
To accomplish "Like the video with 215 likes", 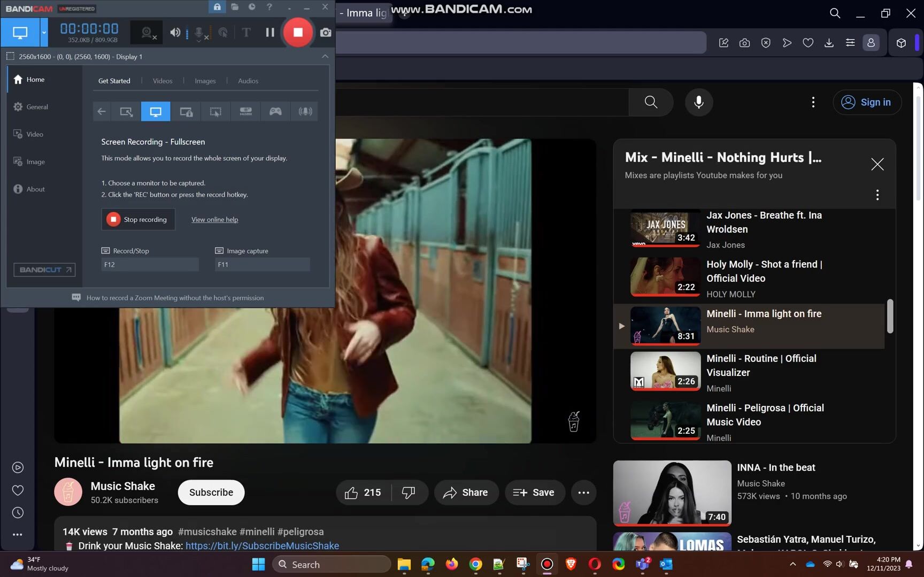I will (x=363, y=493).
